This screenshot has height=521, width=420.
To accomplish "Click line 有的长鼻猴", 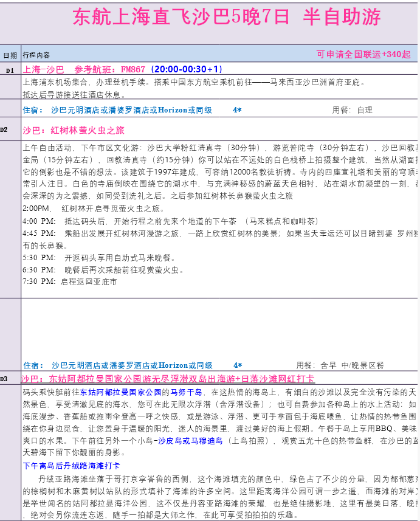I will coord(45,246).
